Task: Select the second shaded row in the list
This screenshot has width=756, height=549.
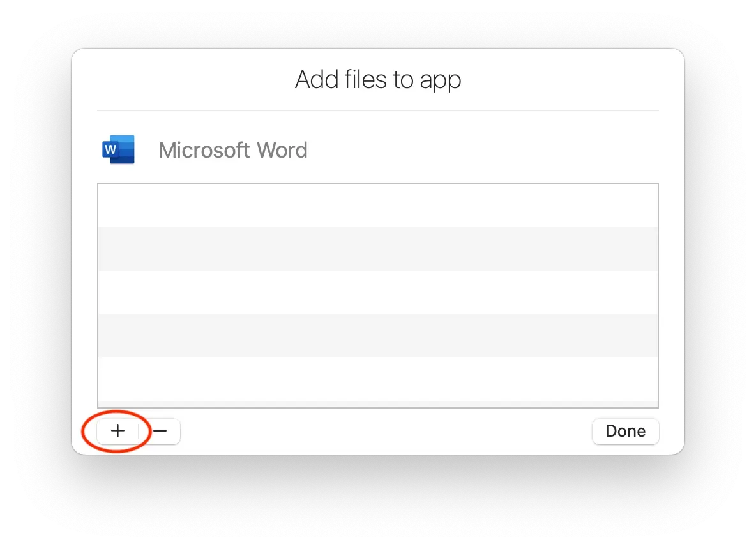Action: (377, 336)
